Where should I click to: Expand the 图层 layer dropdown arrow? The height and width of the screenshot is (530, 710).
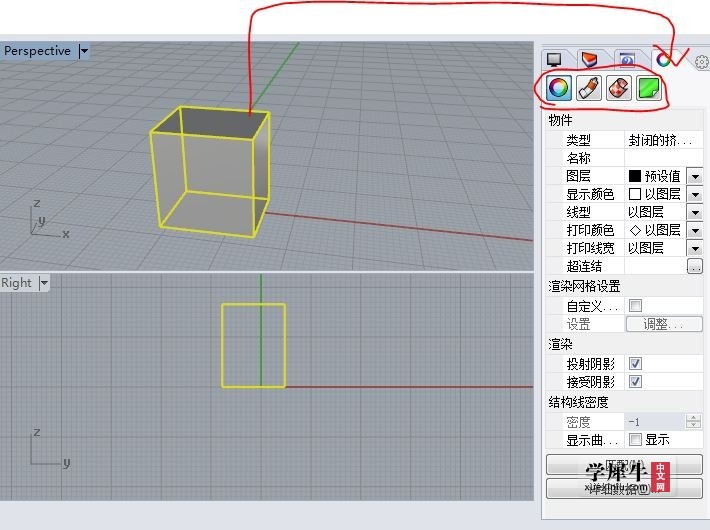[695, 176]
